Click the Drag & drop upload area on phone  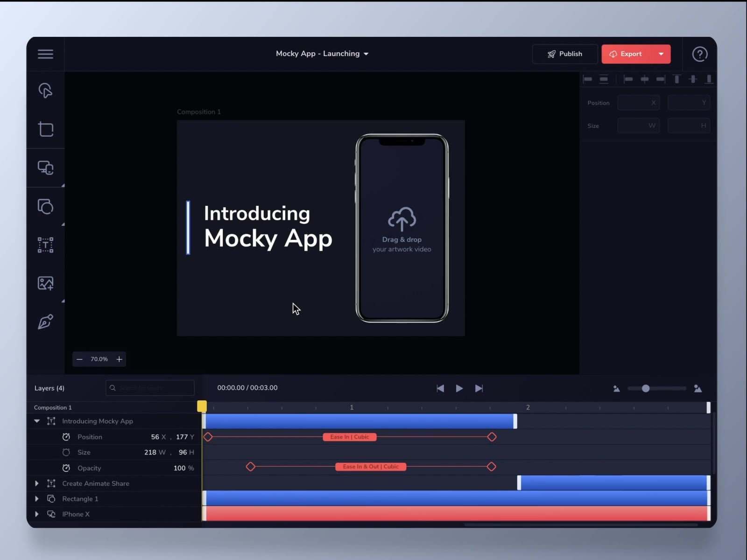[x=402, y=230]
